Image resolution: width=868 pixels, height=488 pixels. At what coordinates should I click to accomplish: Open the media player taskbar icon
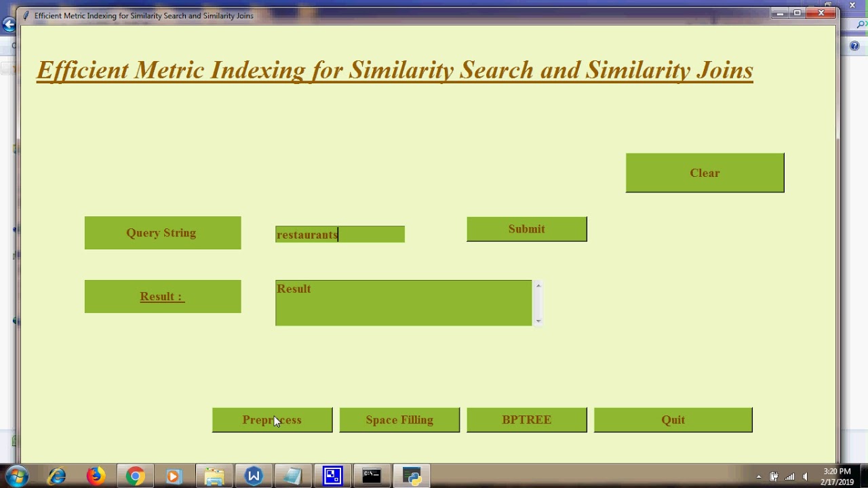[174, 476]
